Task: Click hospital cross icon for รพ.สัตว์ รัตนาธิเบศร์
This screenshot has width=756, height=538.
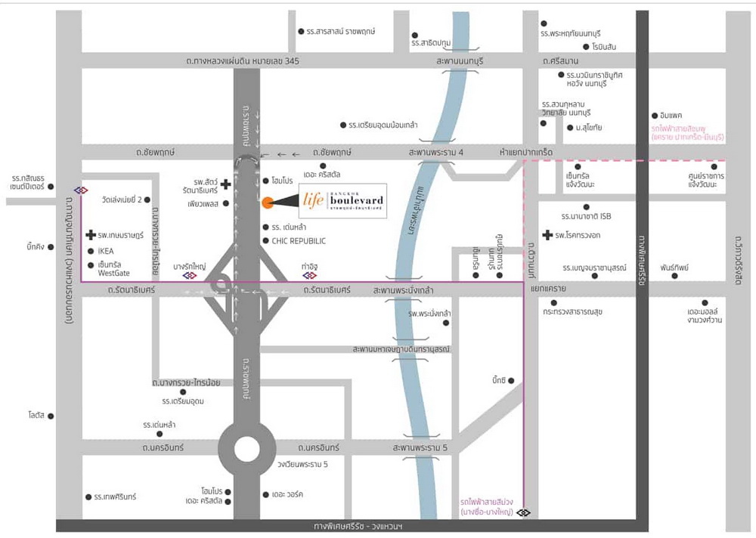Action: coord(225,184)
